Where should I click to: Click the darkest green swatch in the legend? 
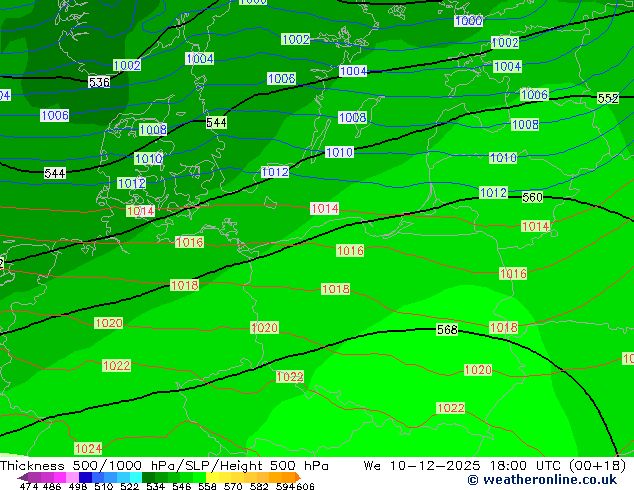point(148,477)
